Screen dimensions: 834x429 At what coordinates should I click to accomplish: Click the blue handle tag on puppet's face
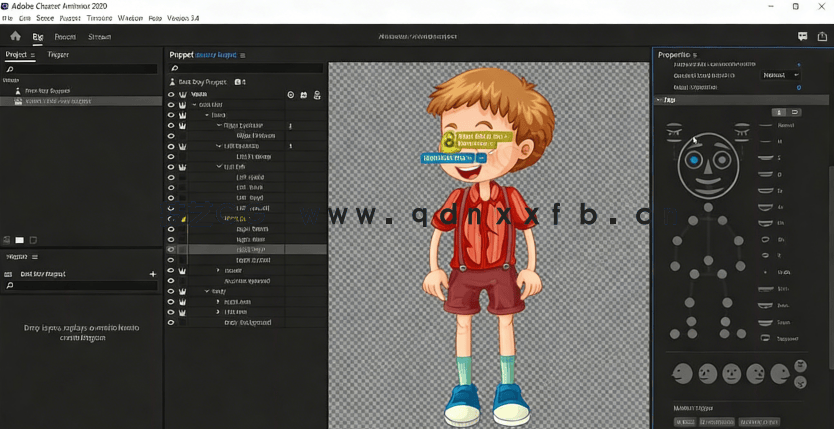453,158
